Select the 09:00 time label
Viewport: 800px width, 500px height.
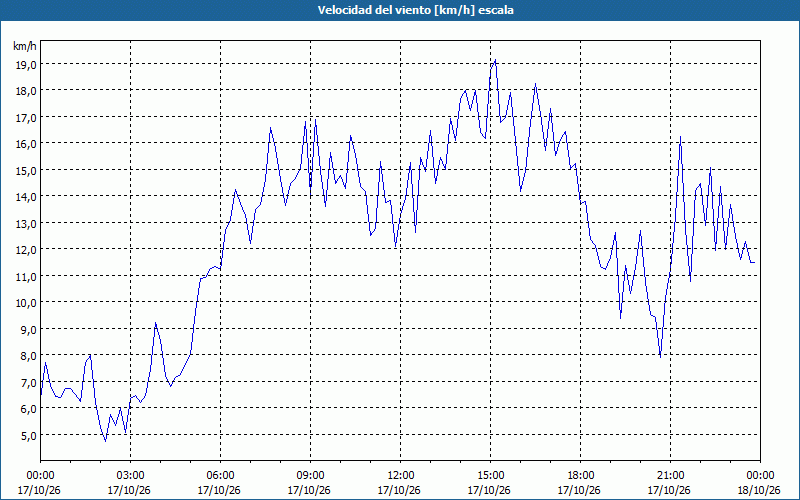310,476
